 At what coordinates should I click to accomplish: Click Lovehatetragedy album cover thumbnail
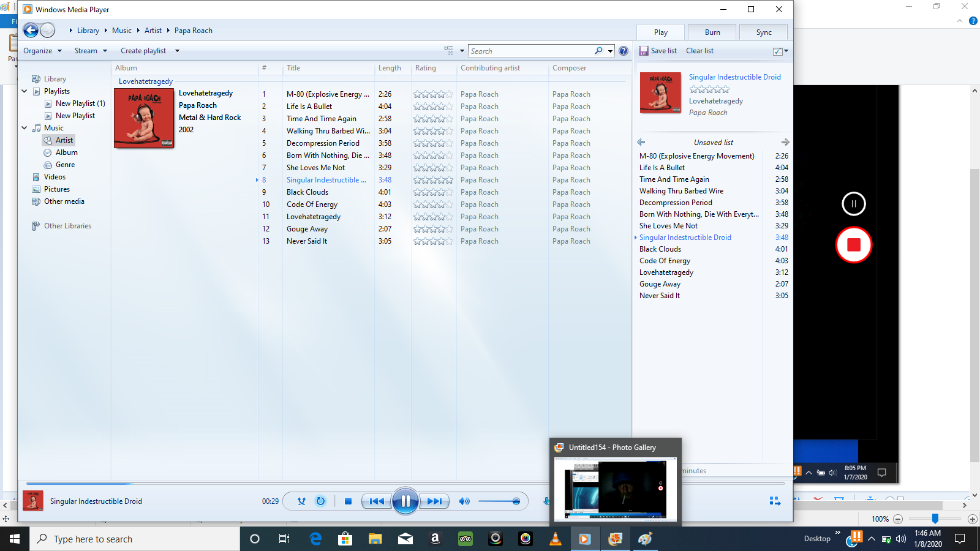(144, 118)
